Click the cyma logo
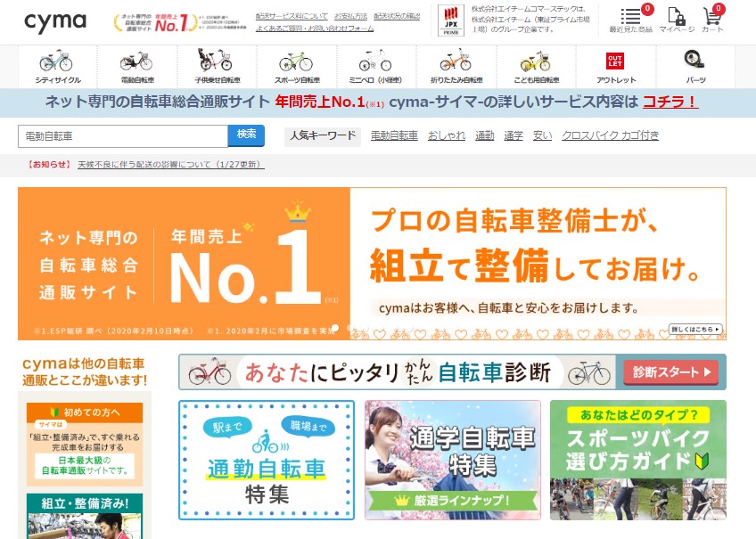Viewport: 756px width, 539px height. 55,22
